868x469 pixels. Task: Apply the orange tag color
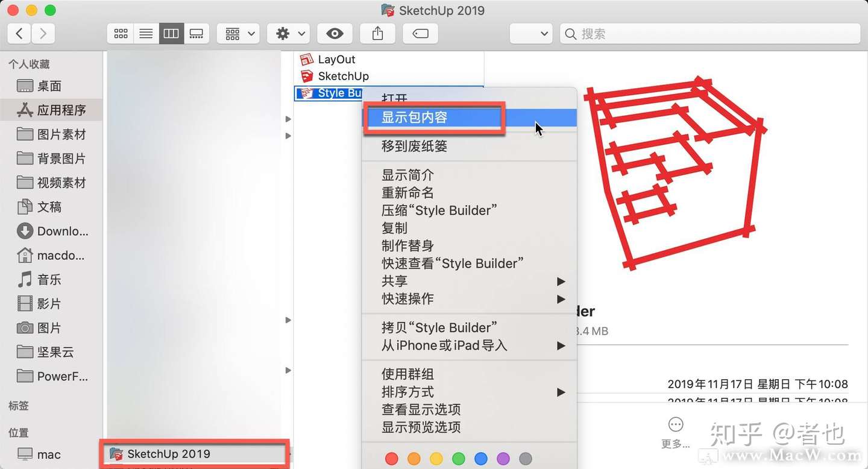click(414, 459)
